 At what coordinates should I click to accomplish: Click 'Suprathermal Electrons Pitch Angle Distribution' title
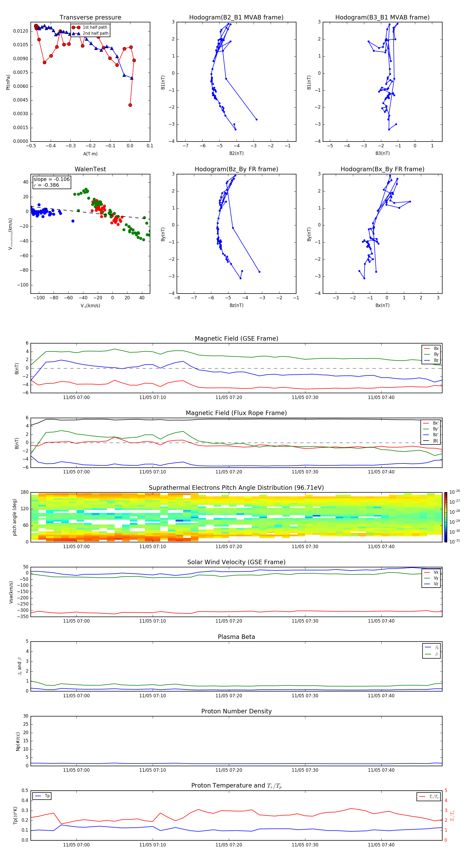(236, 488)
